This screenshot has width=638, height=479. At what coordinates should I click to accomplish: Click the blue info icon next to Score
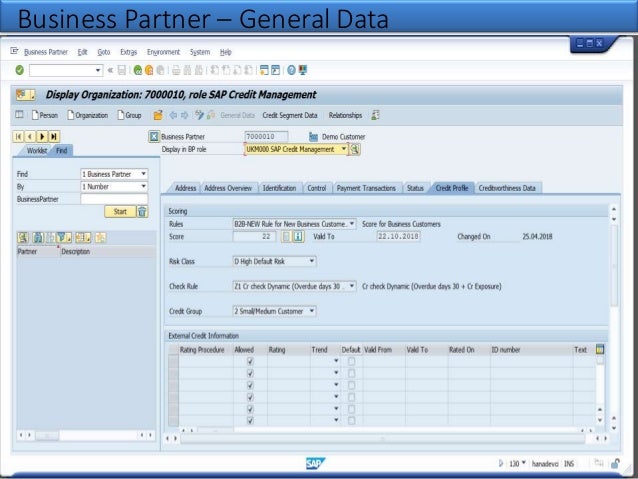point(298,236)
